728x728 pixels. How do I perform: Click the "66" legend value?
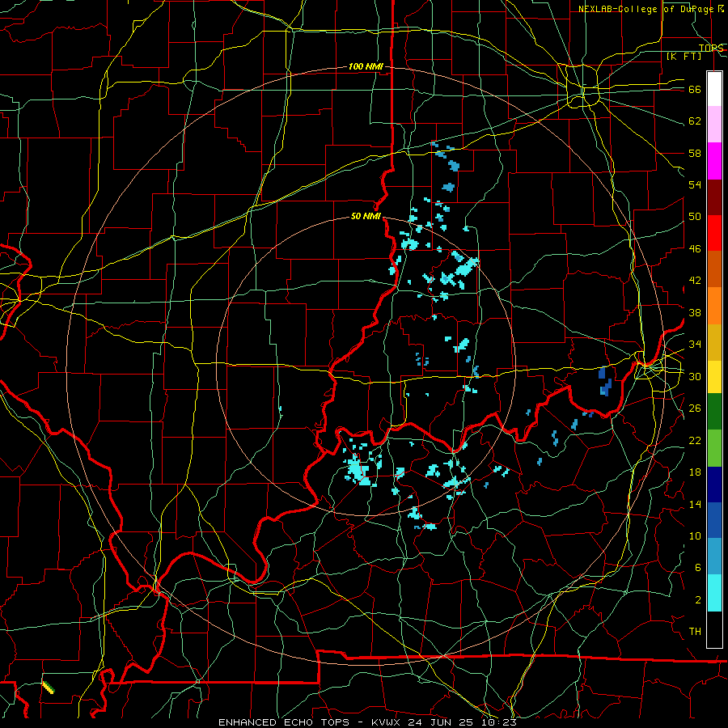point(695,90)
